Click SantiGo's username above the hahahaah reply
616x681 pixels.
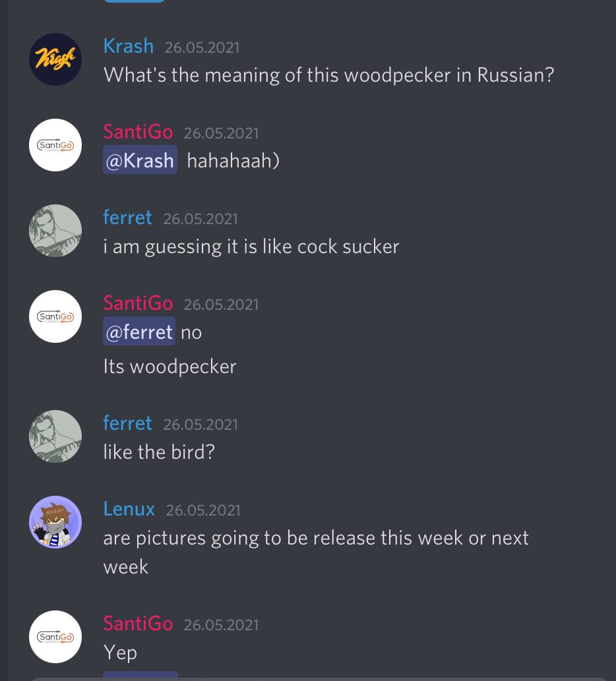138,132
